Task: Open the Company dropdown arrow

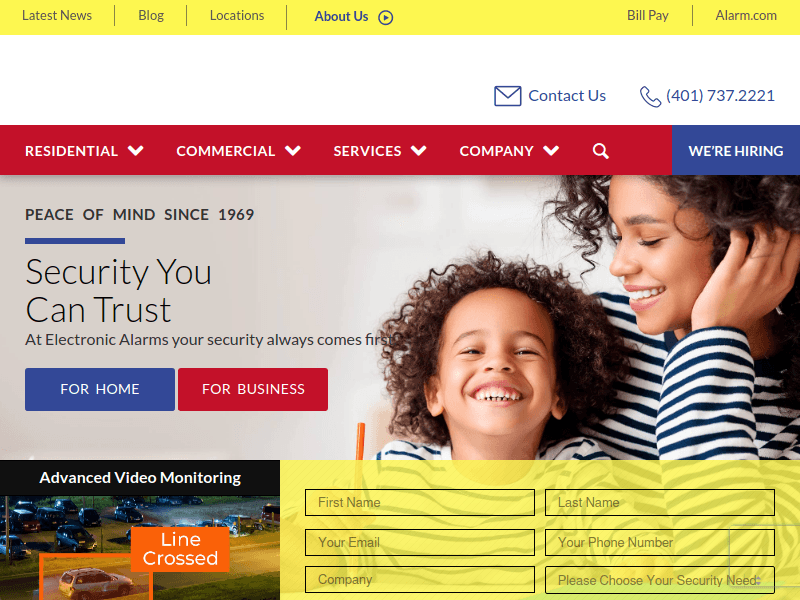Action: point(551,151)
